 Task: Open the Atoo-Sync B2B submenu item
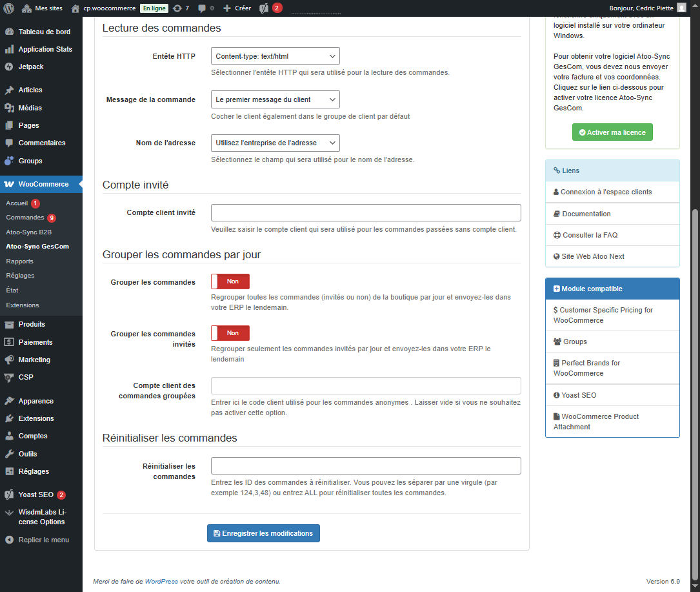[28, 232]
